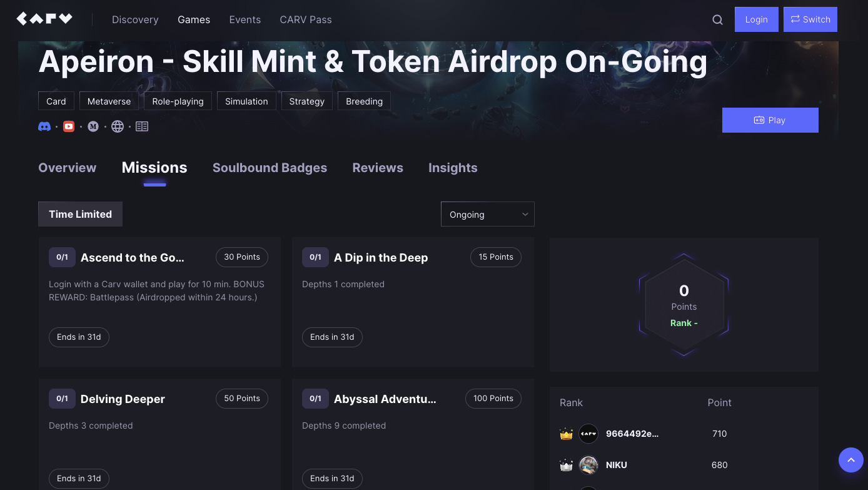This screenshot has height=490, width=868.
Task: Select the Missions tab
Action: (154, 168)
